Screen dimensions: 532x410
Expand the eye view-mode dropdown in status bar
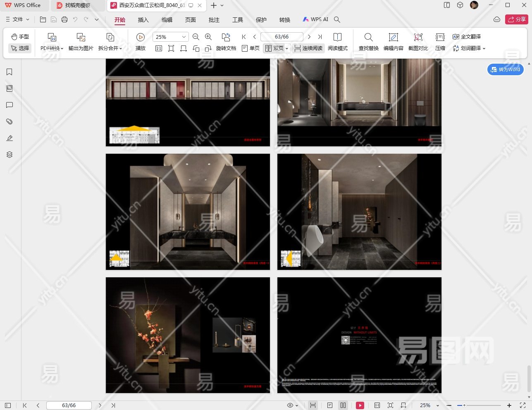pos(293,405)
